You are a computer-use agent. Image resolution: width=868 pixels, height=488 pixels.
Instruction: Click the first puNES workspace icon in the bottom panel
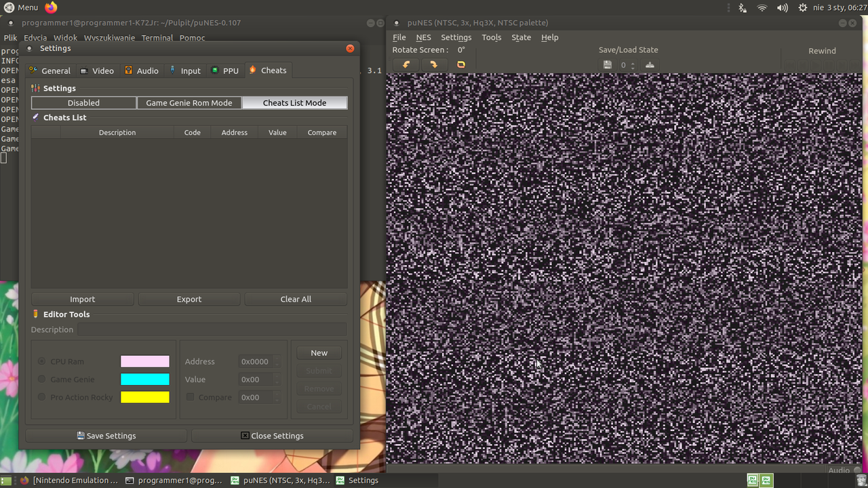point(753,481)
